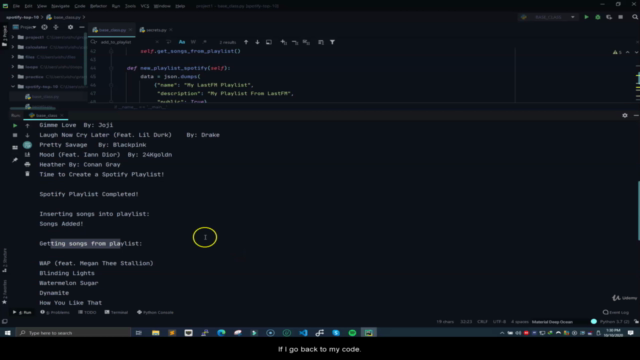Viewport: 640px width, 360px height.
Task: Open the Problems tool window
Action: [55, 312]
